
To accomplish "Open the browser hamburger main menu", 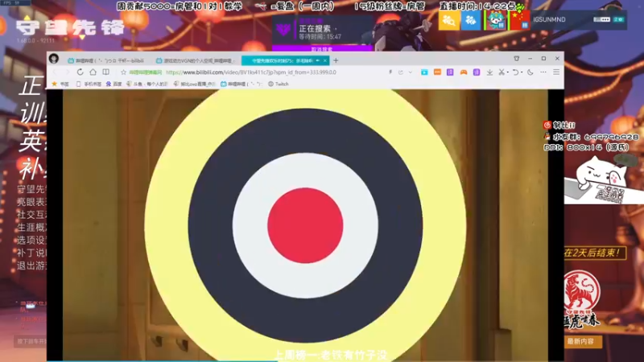I will pos(556,72).
